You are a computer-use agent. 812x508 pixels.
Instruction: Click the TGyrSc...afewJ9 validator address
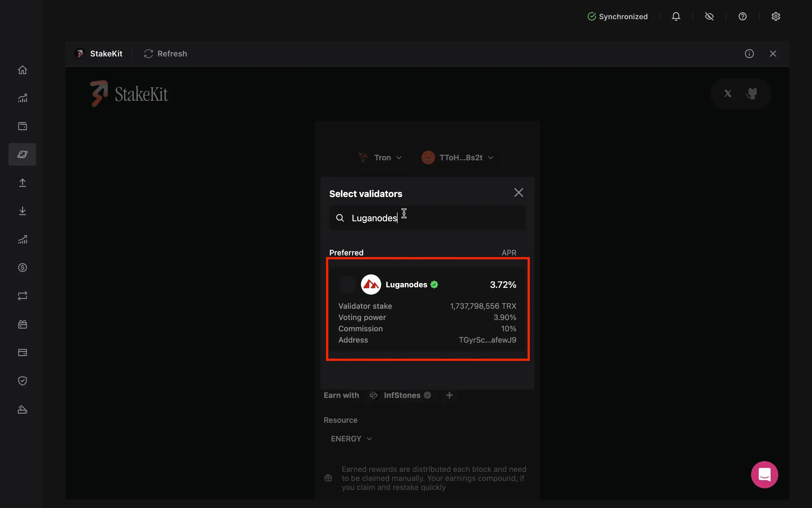[x=487, y=340]
